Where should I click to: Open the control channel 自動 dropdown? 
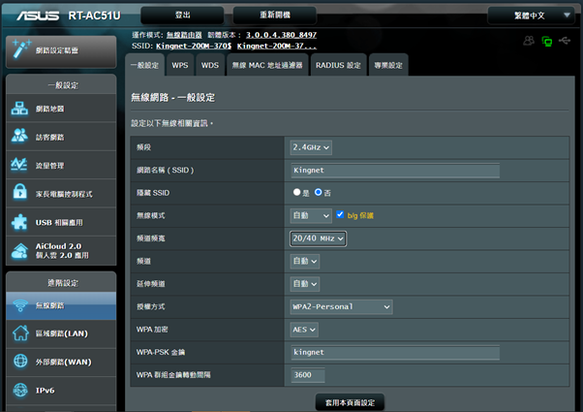tap(305, 261)
